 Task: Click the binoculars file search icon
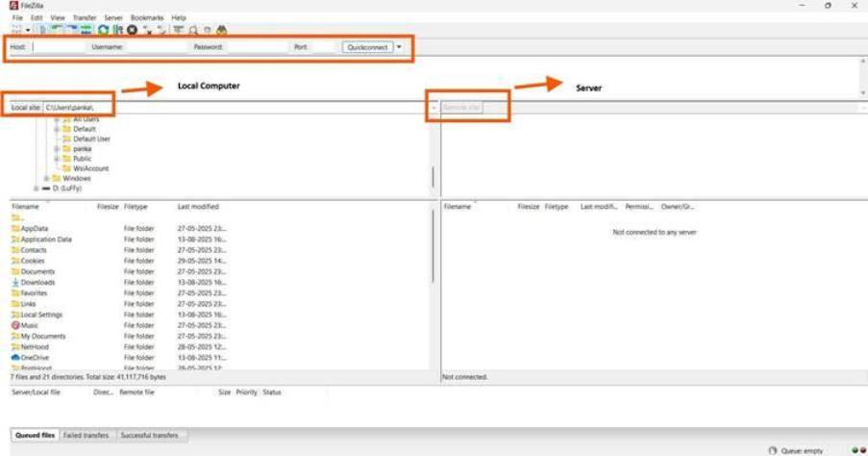222,30
